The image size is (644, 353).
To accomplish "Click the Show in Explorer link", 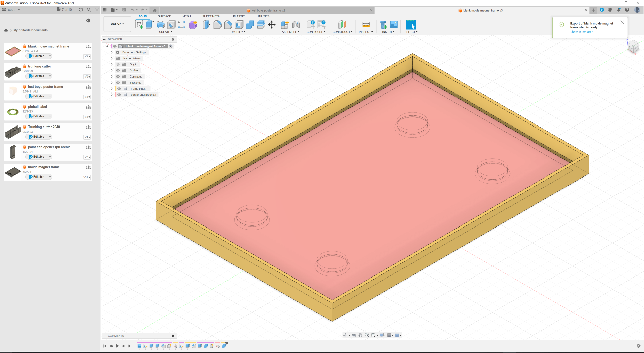I will pos(581,32).
